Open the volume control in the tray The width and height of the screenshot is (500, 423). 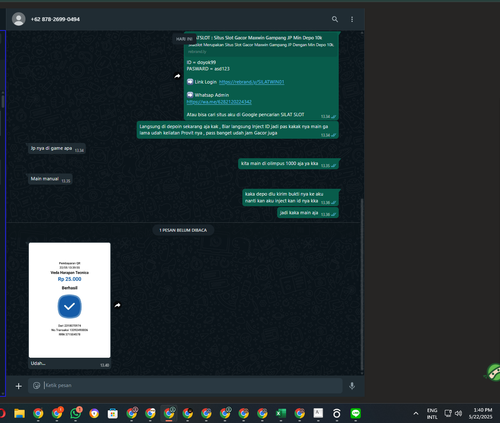click(458, 414)
